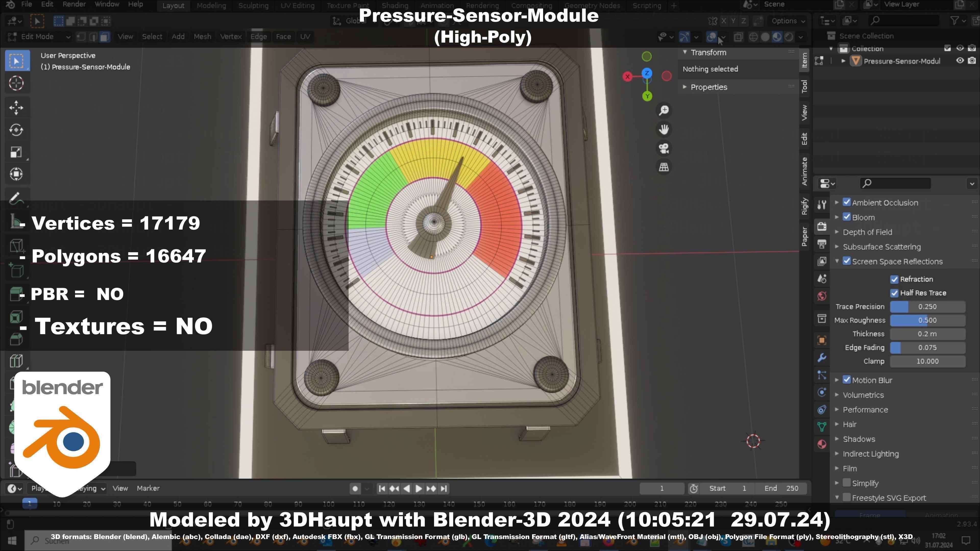This screenshot has width=980, height=551.
Task: Open the Output properties tab icon
Action: point(822,244)
